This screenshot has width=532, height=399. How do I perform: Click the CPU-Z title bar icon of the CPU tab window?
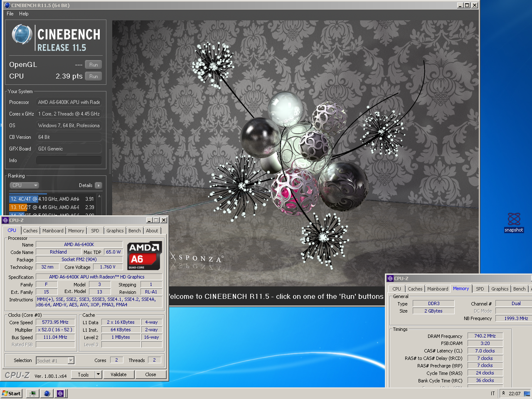click(5, 220)
